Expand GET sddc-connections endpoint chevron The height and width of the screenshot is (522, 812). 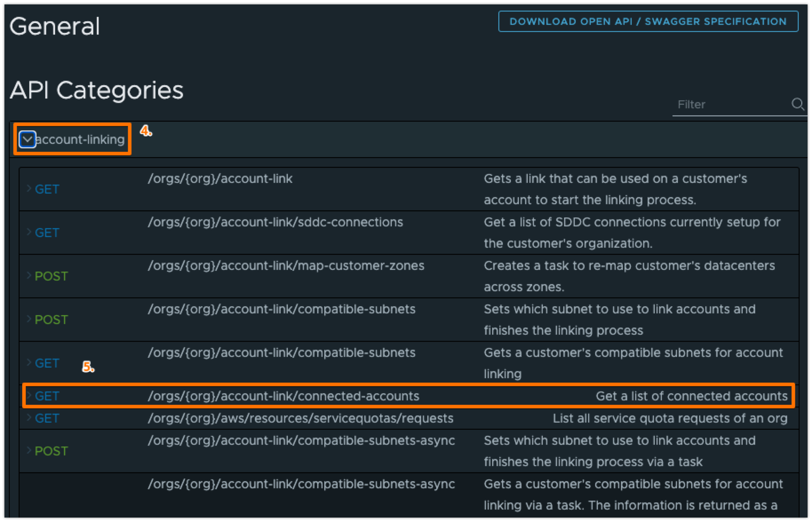(29, 232)
